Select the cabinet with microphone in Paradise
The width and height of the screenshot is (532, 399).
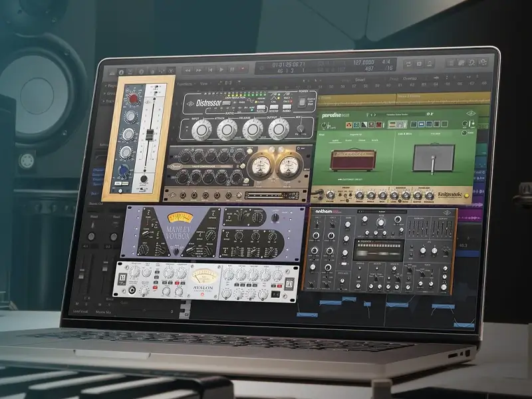(434, 158)
